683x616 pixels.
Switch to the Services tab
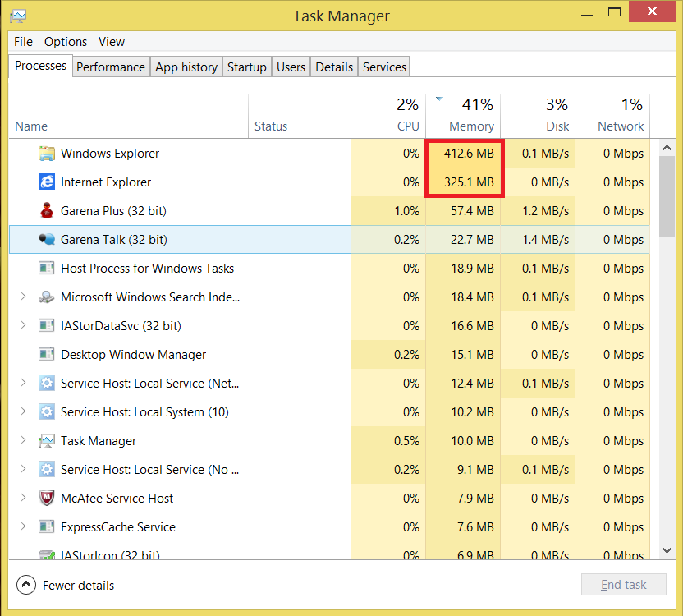pyautogui.click(x=384, y=67)
